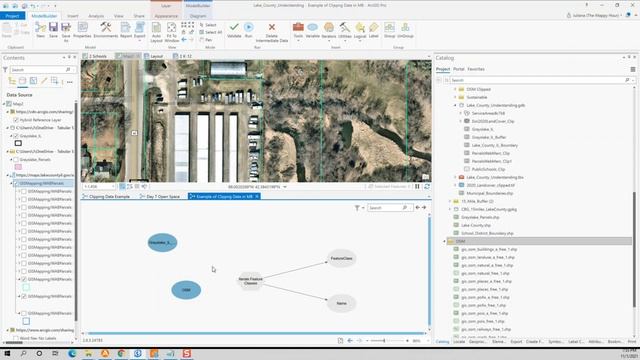
Task: Validate the model
Action: (x=234, y=30)
